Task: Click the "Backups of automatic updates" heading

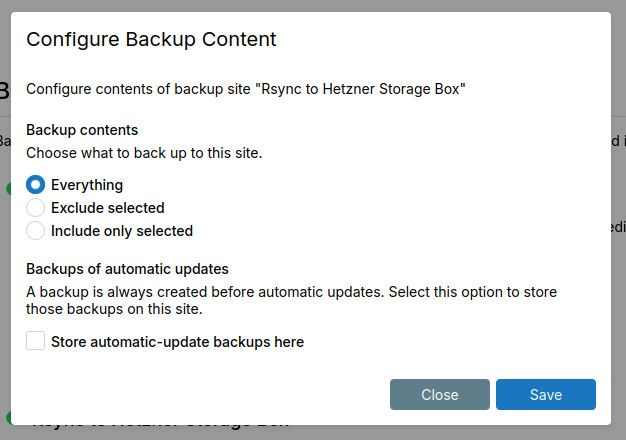Action: [x=127, y=269]
